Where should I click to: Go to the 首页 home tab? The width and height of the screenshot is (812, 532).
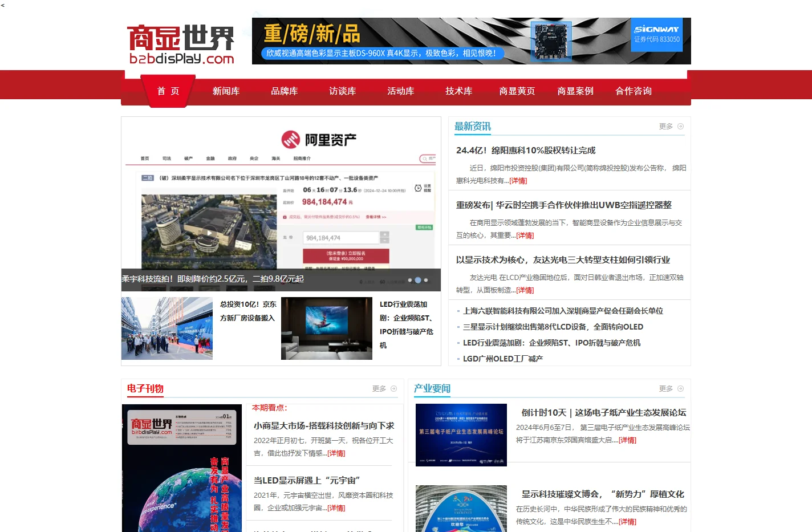pos(168,91)
